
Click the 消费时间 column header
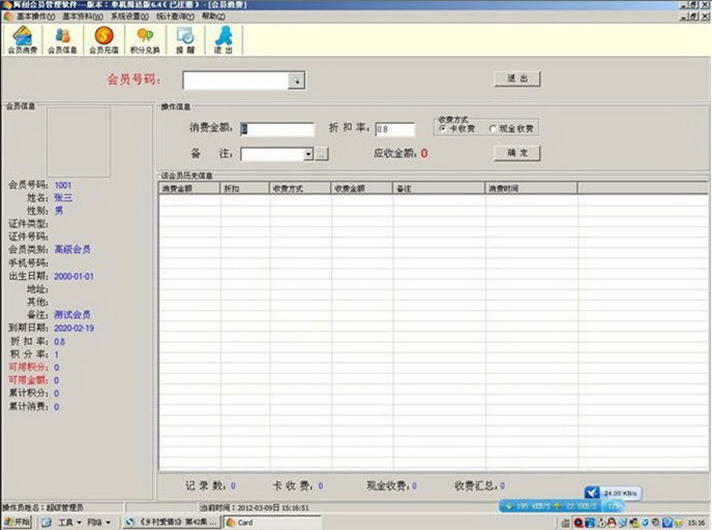coord(532,188)
